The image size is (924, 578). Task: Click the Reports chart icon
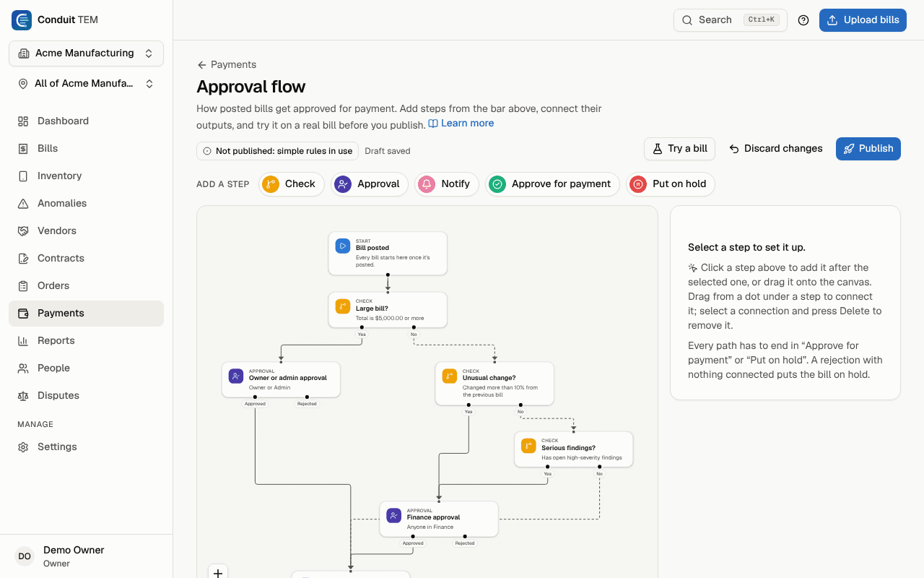point(23,341)
